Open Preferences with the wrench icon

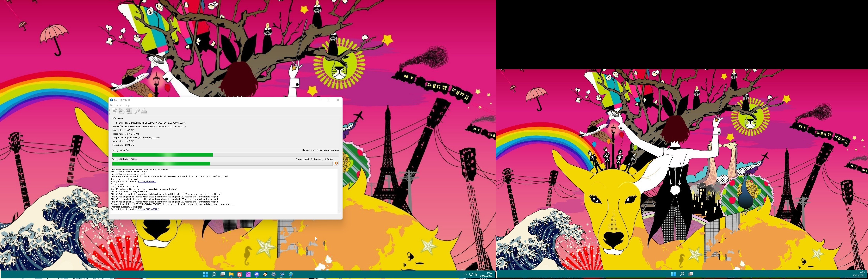click(x=136, y=111)
